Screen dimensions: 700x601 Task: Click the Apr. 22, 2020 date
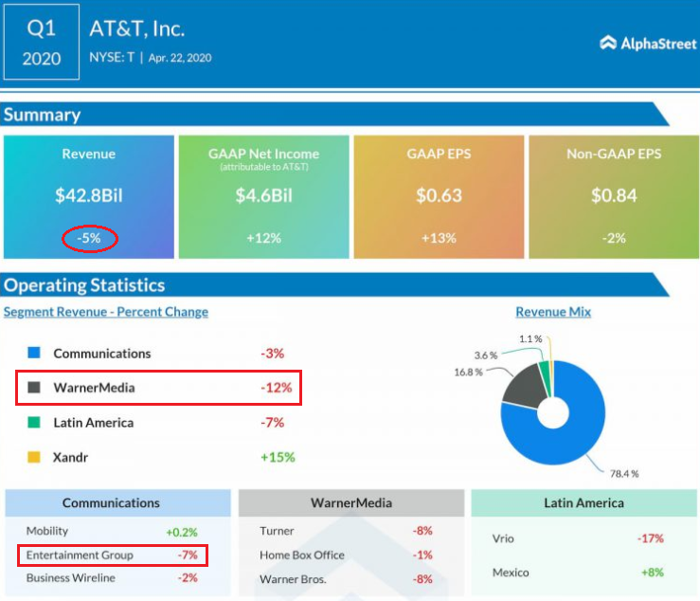[x=180, y=58]
